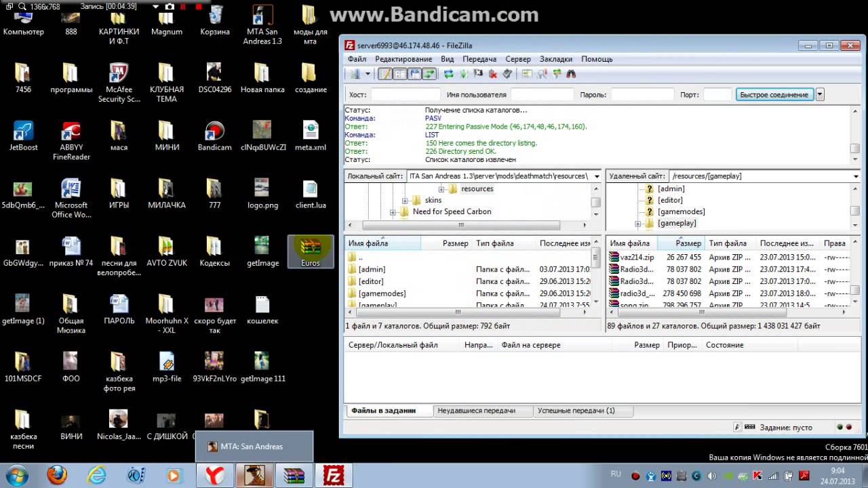
Task: Reconnect to the last server
Action: (508, 74)
